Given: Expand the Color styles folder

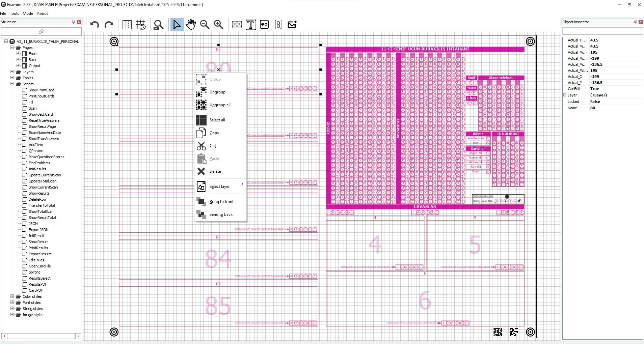Looking at the screenshot, I should click(12, 296).
